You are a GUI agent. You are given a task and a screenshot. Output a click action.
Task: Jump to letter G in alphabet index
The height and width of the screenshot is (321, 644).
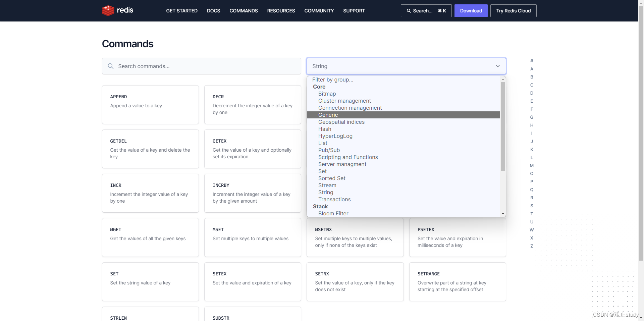[532, 117]
